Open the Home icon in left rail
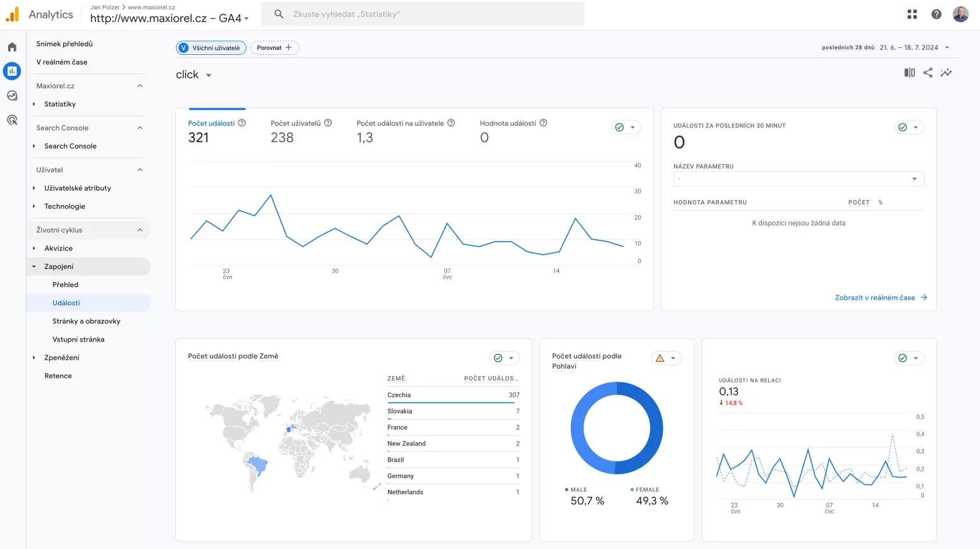This screenshot has width=980, height=549. [12, 47]
